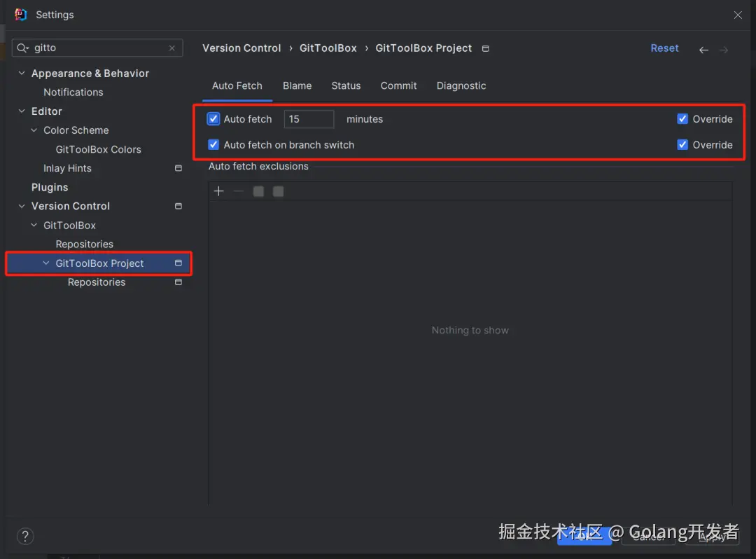
Task: Collapse the GitToolBox Project node
Action: point(45,263)
